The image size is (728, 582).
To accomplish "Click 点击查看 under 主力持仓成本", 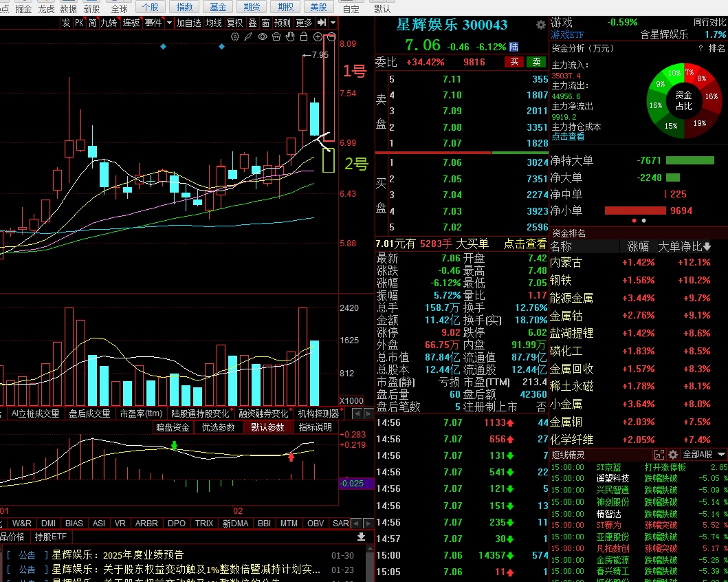I will (568, 137).
